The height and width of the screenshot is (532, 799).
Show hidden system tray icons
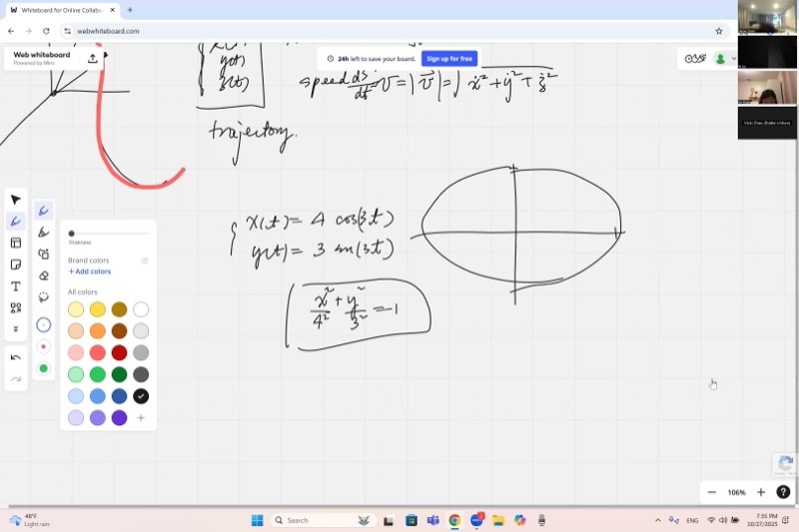[657, 520]
